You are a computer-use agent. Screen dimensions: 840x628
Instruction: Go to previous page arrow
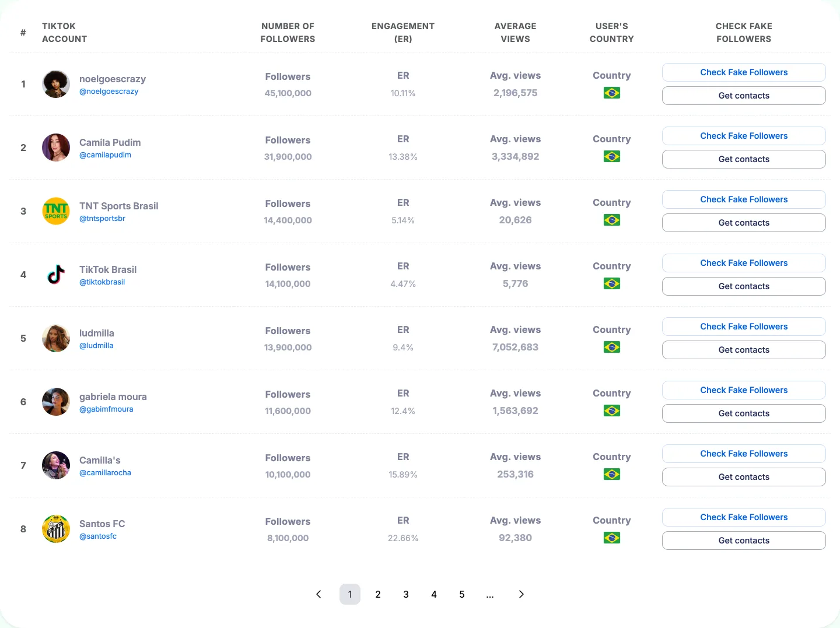pyautogui.click(x=318, y=594)
